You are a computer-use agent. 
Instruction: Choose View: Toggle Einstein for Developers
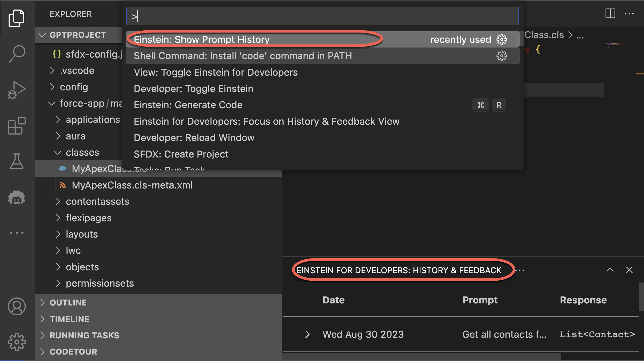(322, 72)
